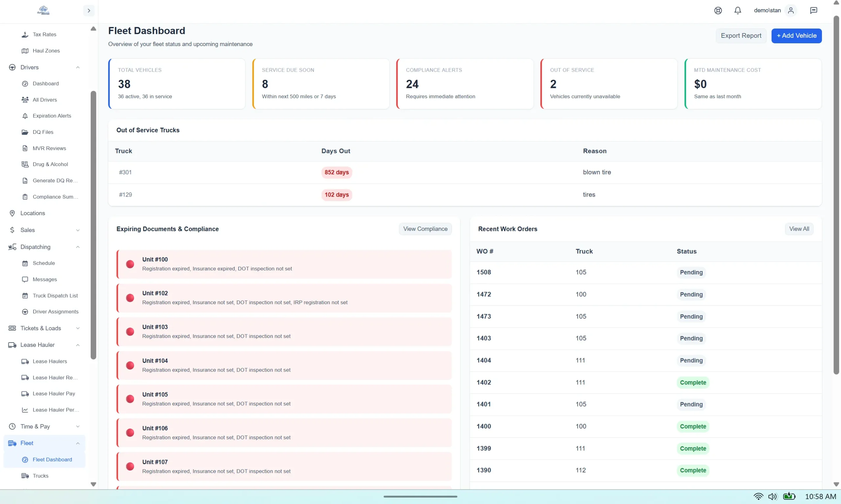Collapse the Drivers section chevron
This screenshot has width=841, height=504.
(78, 67)
